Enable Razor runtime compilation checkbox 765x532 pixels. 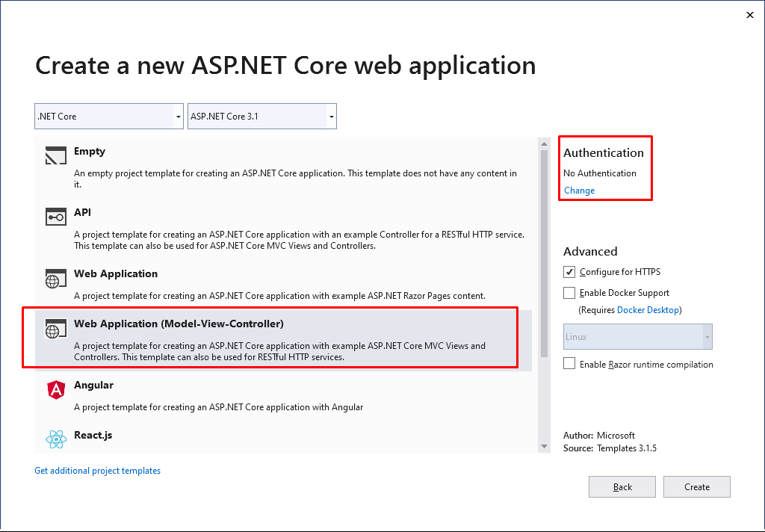(x=569, y=364)
